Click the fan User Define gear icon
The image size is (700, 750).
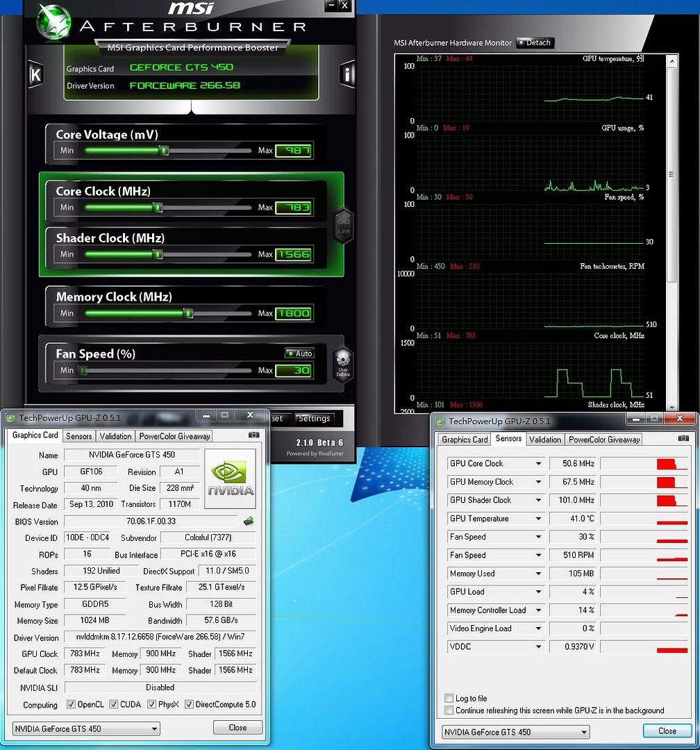[x=343, y=365]
